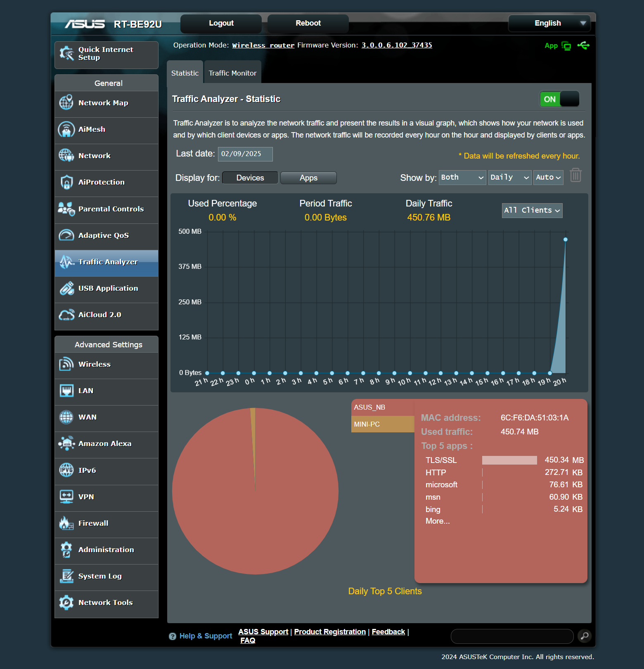Click the bing app row label
The image size is (644, 669).
pos(433,510)
